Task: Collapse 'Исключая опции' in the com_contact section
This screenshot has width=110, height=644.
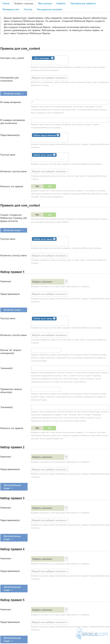Action: [x=13, y=230]
